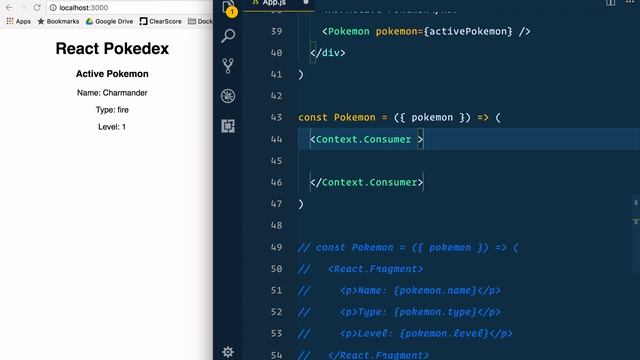Open the ClearScore bookmark

[160, 21]
